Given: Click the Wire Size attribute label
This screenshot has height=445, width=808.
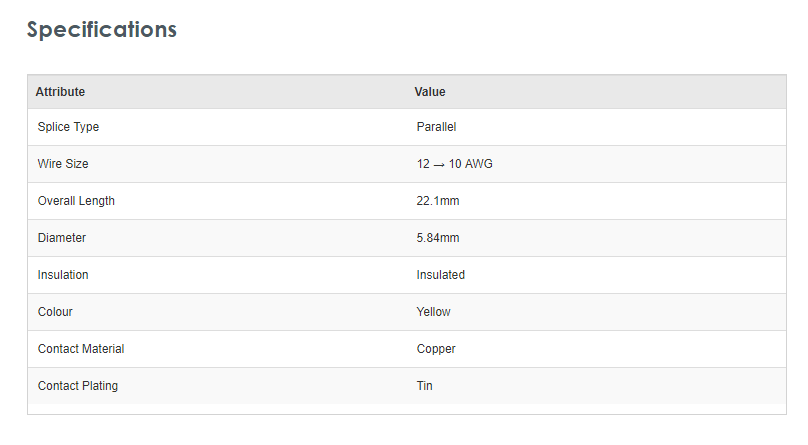Looking at the screenshot, I should click(63, 164).
